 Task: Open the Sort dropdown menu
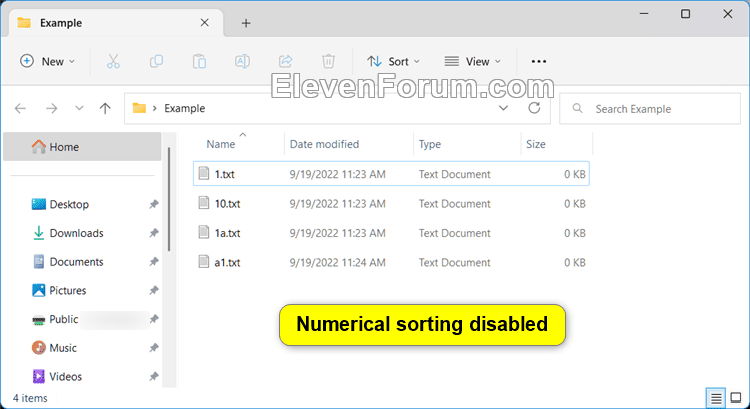(x=393, y=61)
